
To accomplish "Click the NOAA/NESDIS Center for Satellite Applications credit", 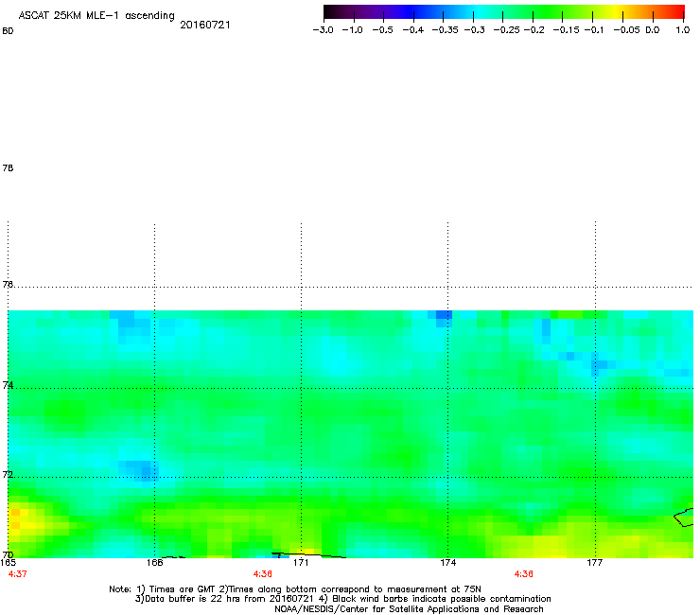I will click(x=409, y=609).
